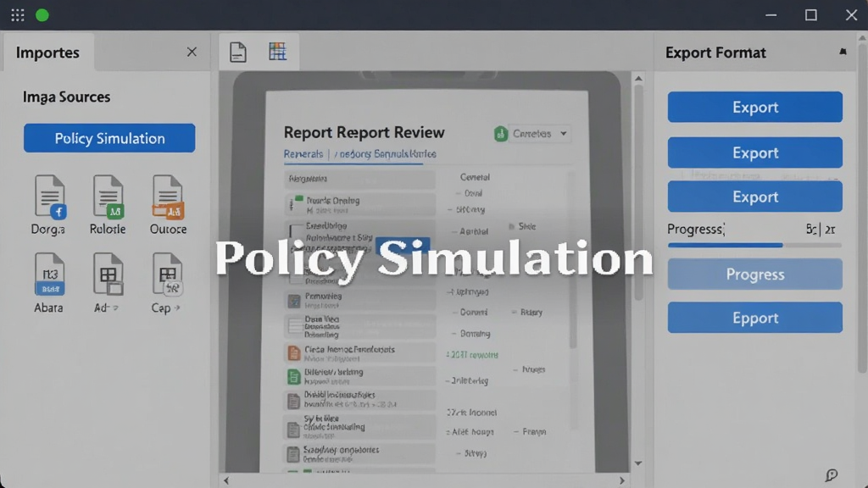
Task: Select the green Bilelerw list row icon
Action: coord(293,376)
